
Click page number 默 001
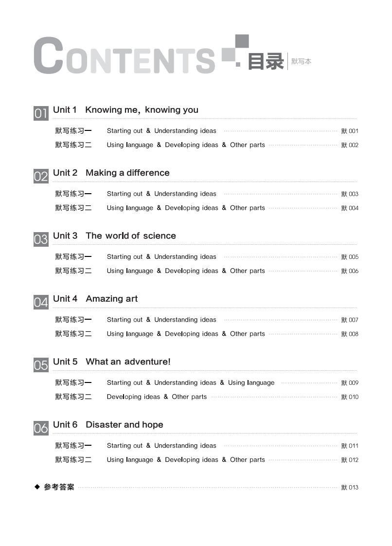(350, 131)
